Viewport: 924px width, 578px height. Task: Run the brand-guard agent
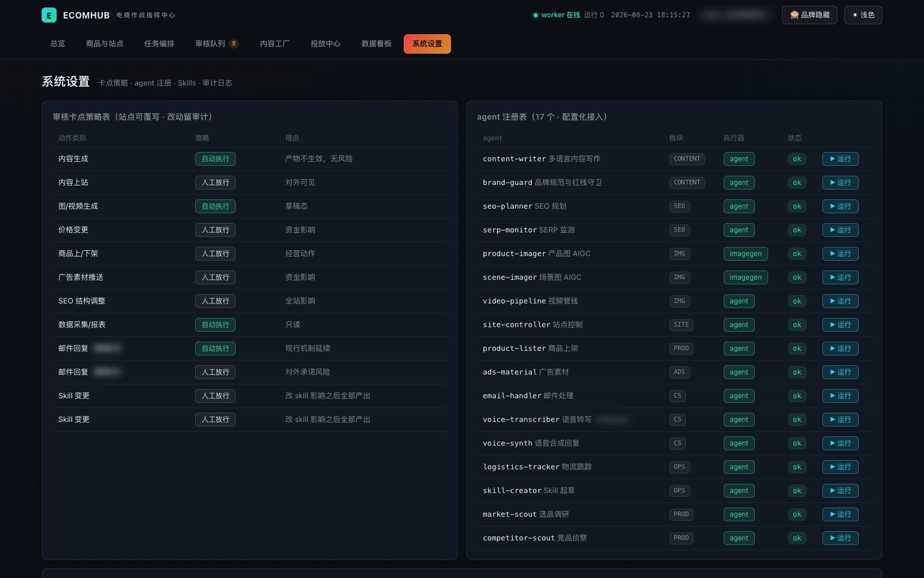tap(840, 183)
